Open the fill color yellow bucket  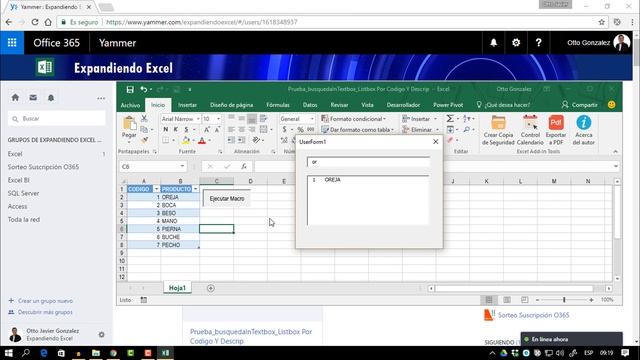(186, 140)
